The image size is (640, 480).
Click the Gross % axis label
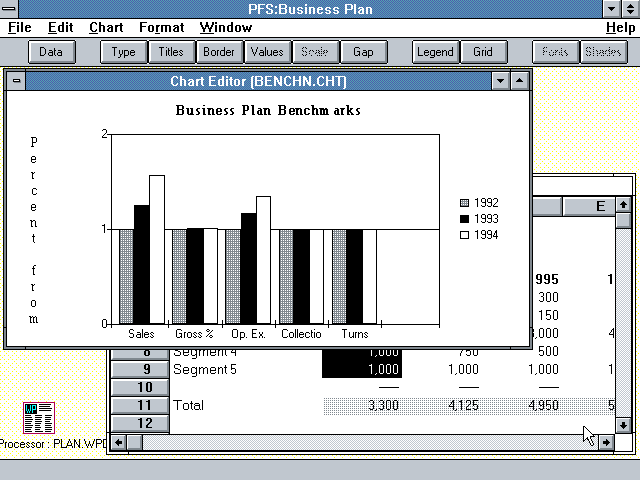pyautogui.click(x=194, y=334)
